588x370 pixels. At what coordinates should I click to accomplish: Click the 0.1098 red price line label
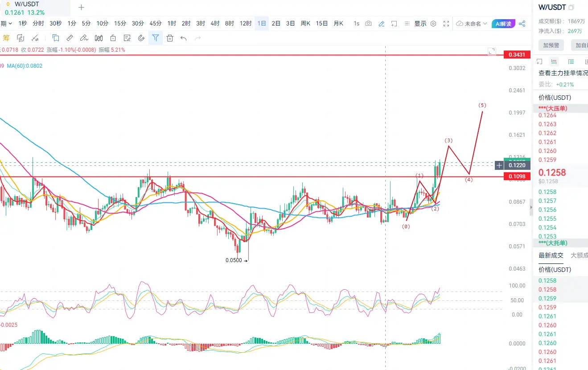pos(517,177)
